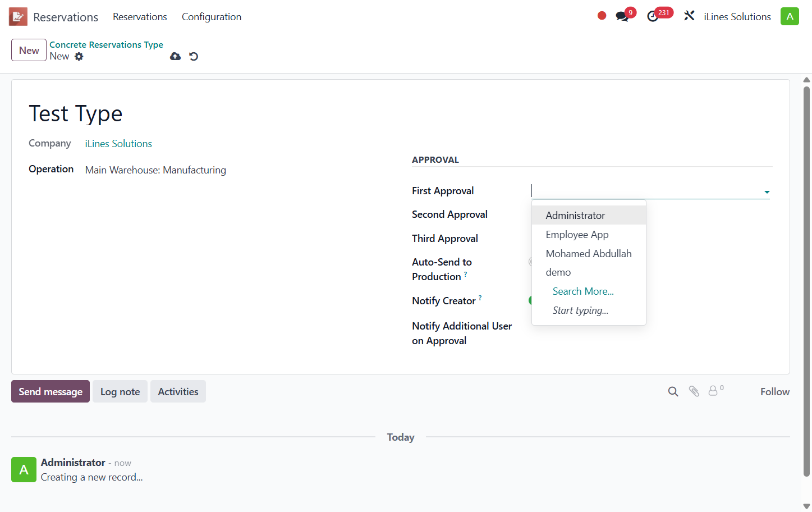This screenshot has height=512, width=812.
Task: Open the Configuration menu
Action: pyautogui.click(x=212, y=17)
